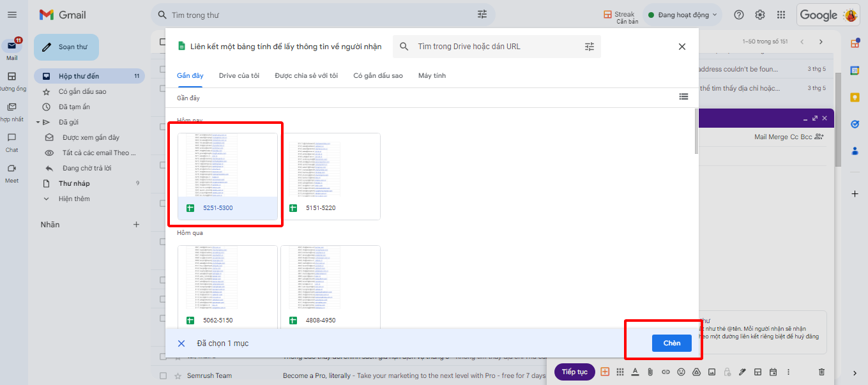Screen dimensions: 868x385
Task: Open Google apps grid launcher
Action: (x=780, y=15)
